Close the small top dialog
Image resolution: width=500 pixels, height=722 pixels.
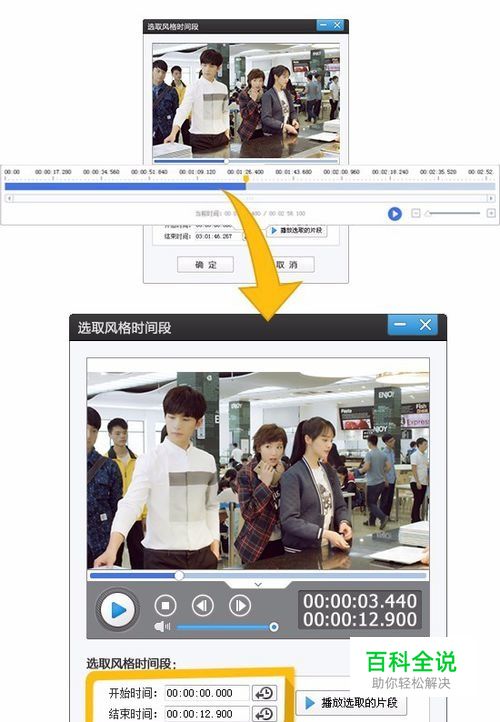point(337,25)
